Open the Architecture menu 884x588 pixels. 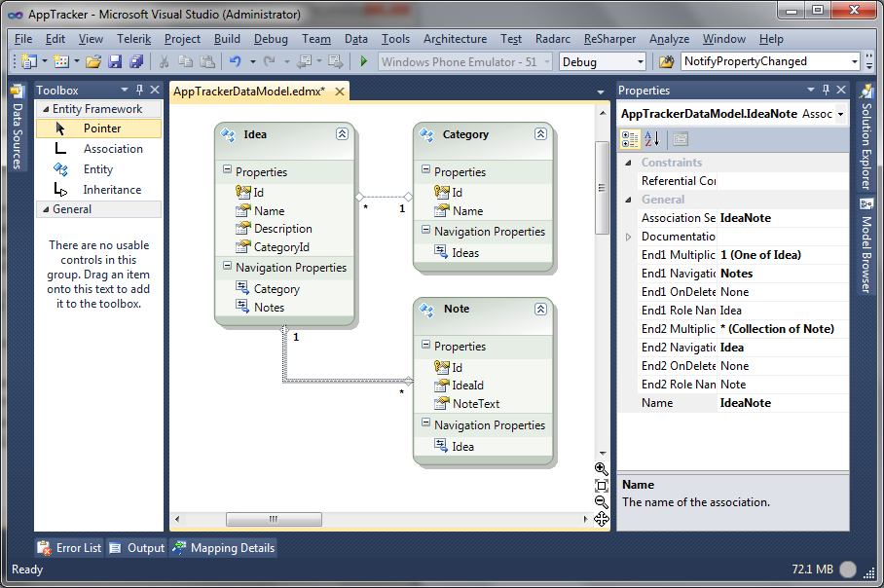point(456,39)
